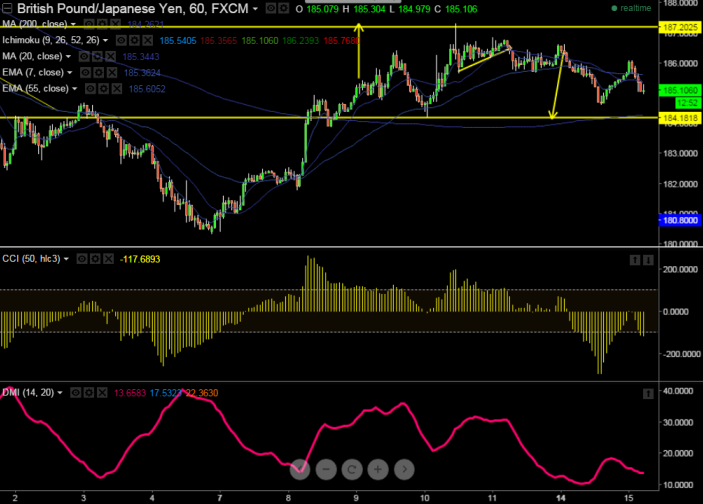Move DMI pane up with up arrow

point(648,394)
